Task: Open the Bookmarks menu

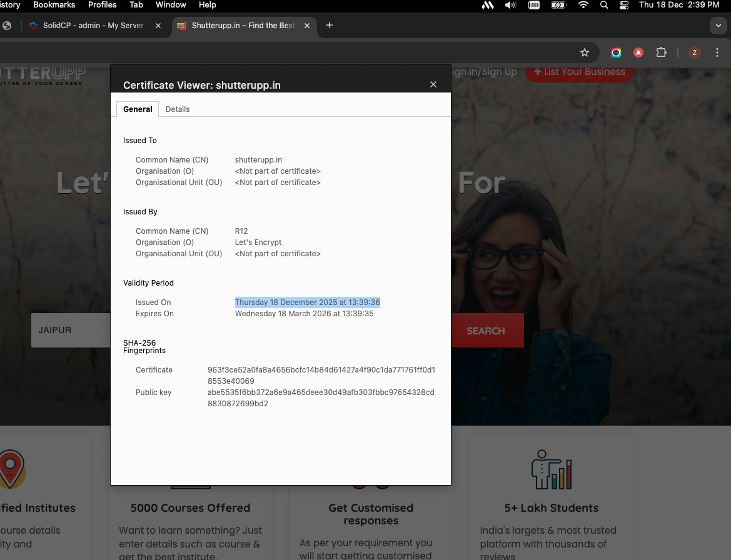Action: click(54, 5)
